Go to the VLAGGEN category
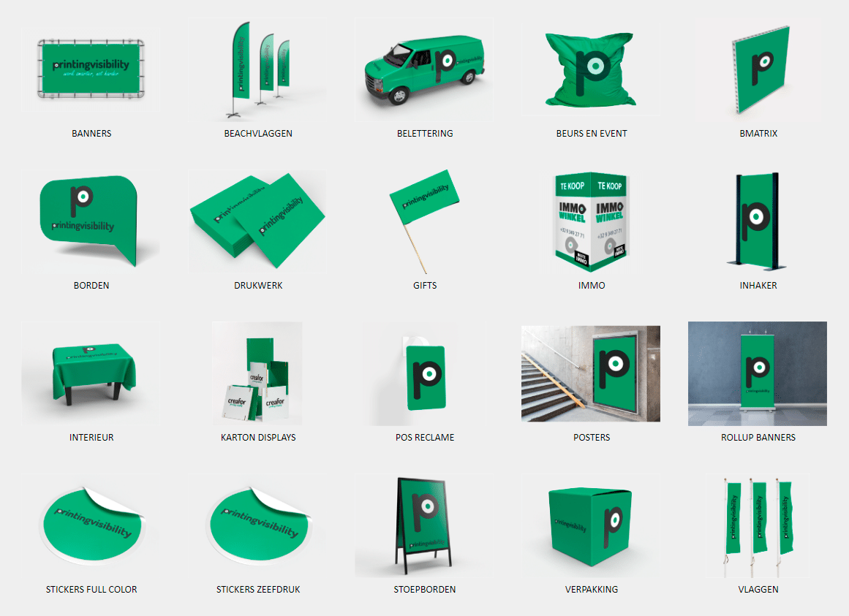849x616 pixels. click(758, 589)
